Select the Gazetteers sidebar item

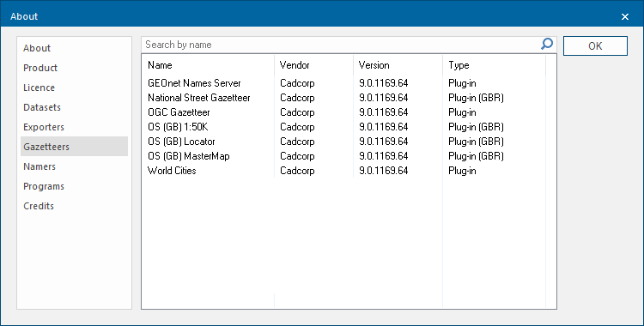pos(74,147)
